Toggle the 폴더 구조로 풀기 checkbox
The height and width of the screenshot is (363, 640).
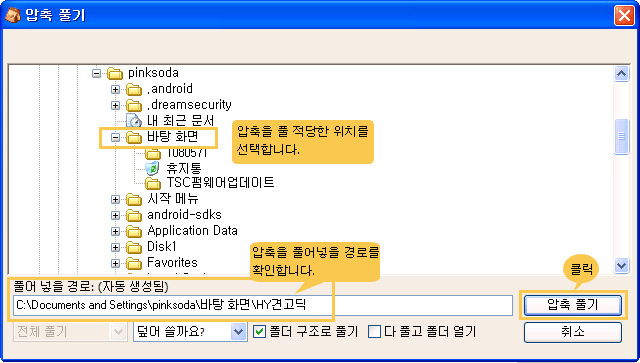260,332
